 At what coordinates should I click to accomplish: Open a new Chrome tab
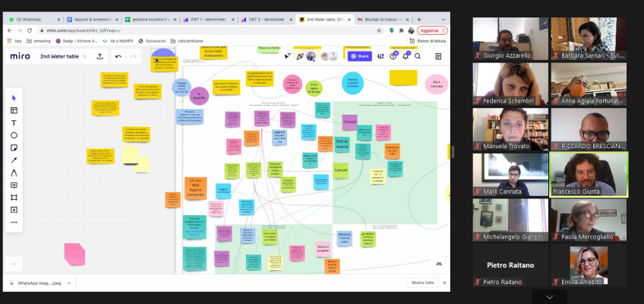(x=419, y=19)
